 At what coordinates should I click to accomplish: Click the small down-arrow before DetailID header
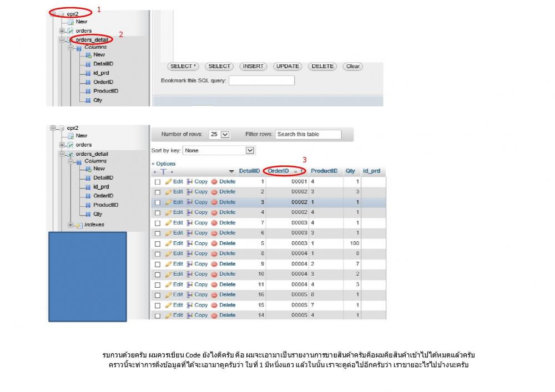point(231,171)
